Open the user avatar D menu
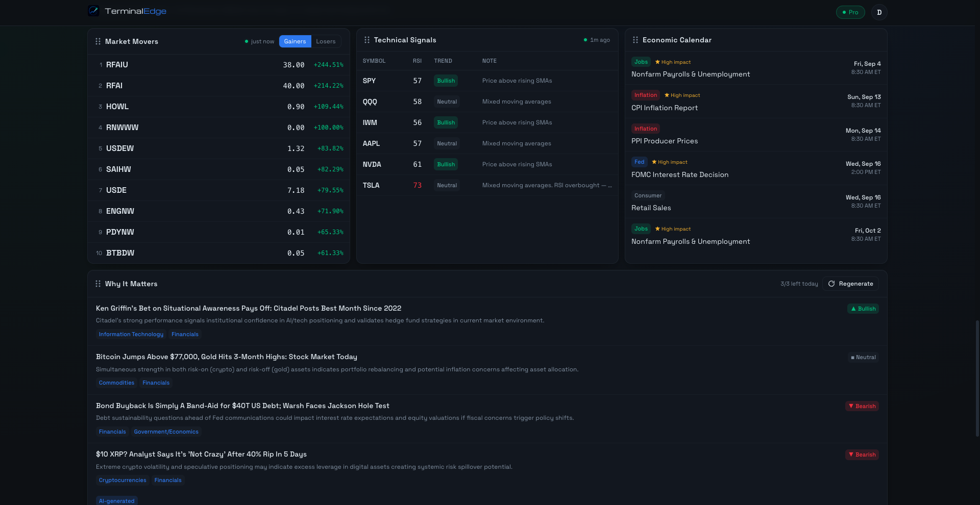Viewport: 980px width, 505px height. [x=879, y=12]
